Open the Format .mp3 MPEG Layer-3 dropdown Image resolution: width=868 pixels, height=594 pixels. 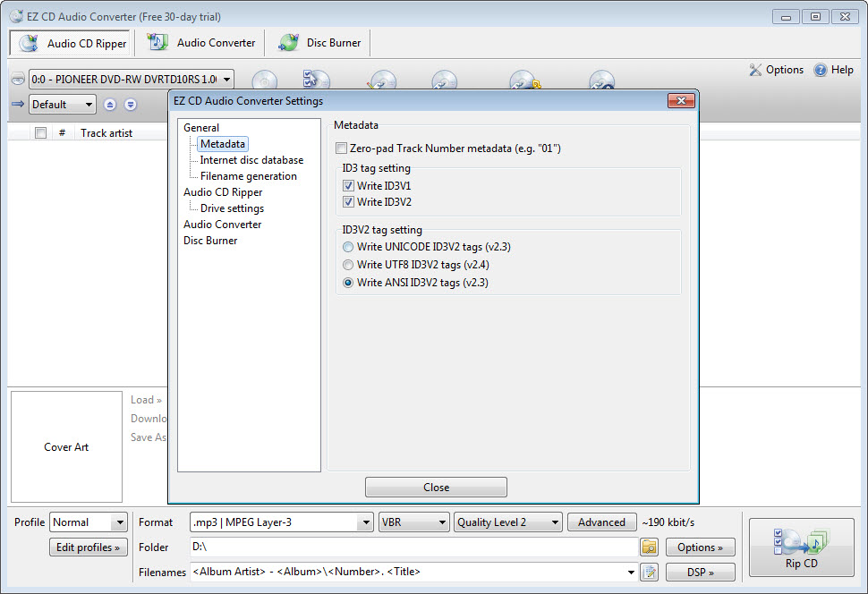(282, 522)
